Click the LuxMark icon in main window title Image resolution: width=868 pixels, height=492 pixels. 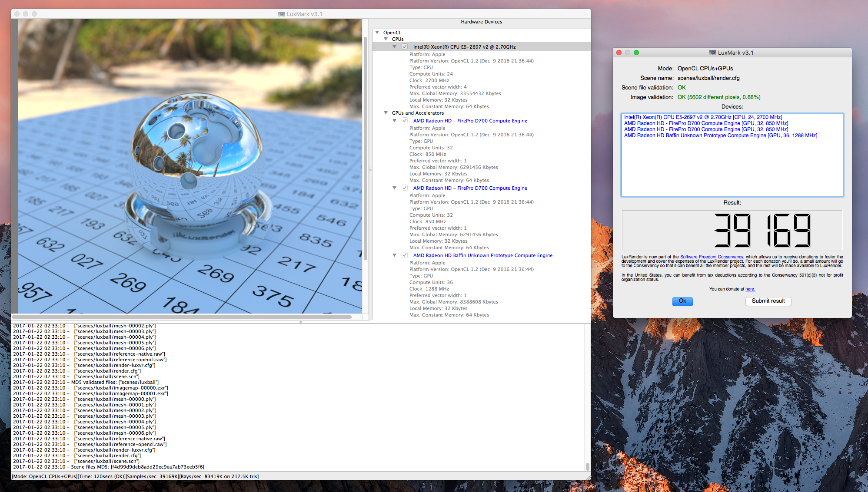click(281, 14)
